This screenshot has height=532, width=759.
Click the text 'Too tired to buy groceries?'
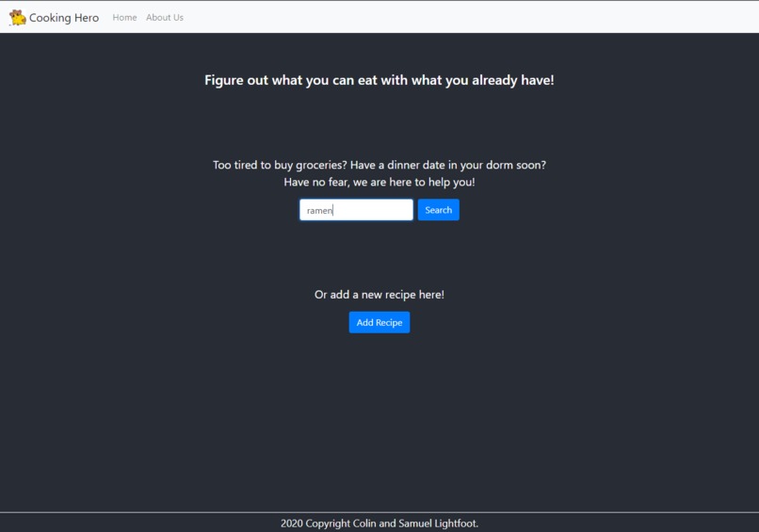pyautogui.click(x=280, y=165)
